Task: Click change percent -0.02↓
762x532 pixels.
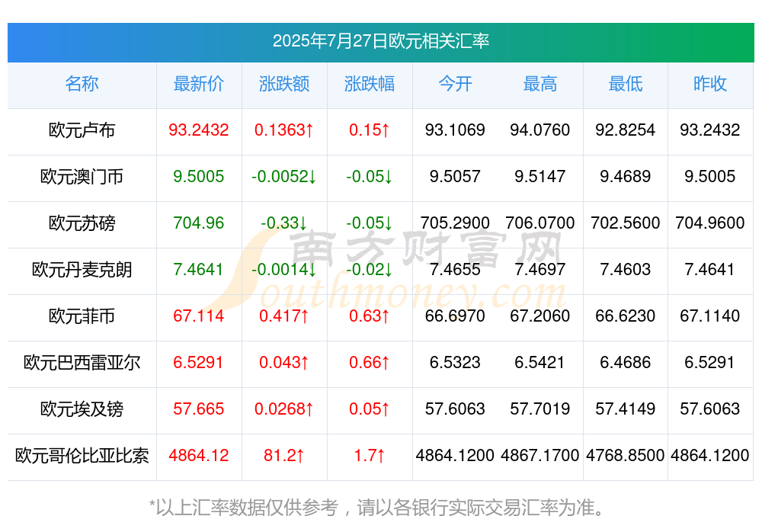Action: coord(370,269)
